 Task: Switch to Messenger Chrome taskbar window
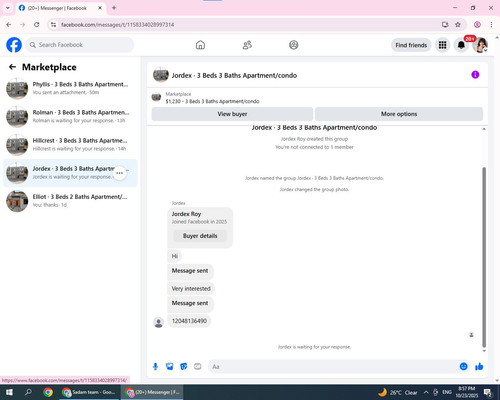pos(152,392)
